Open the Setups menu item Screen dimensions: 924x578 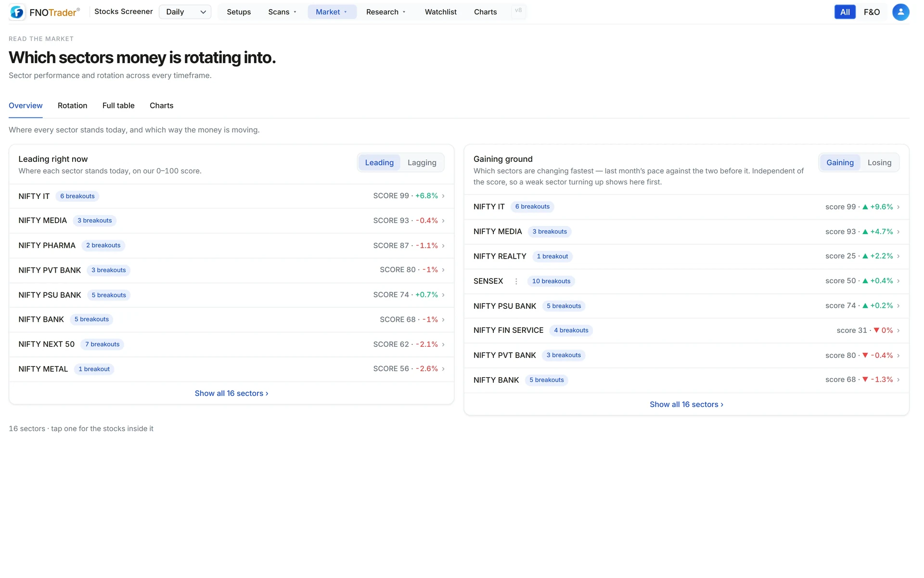tap(239, 12)
